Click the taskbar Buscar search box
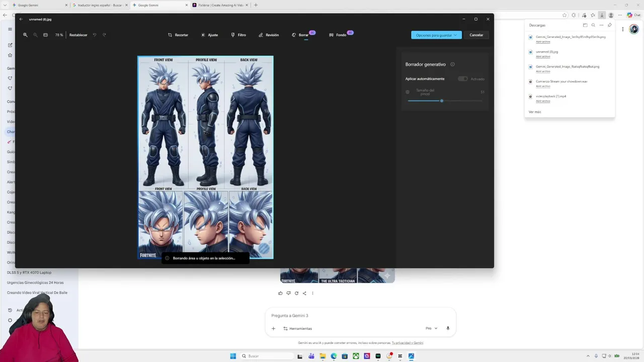This screenshot has width=644, height=362. point(266,356)
